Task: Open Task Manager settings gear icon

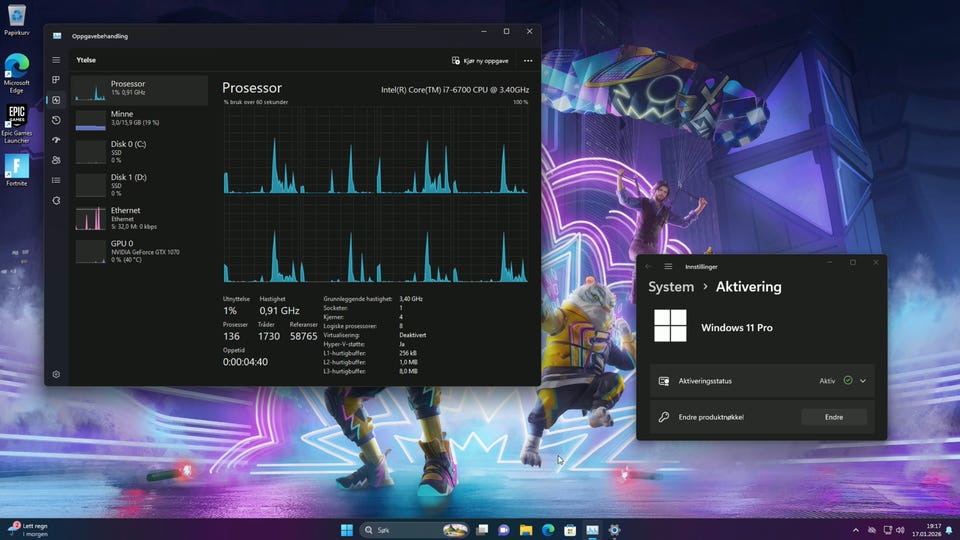Action: 56,374
